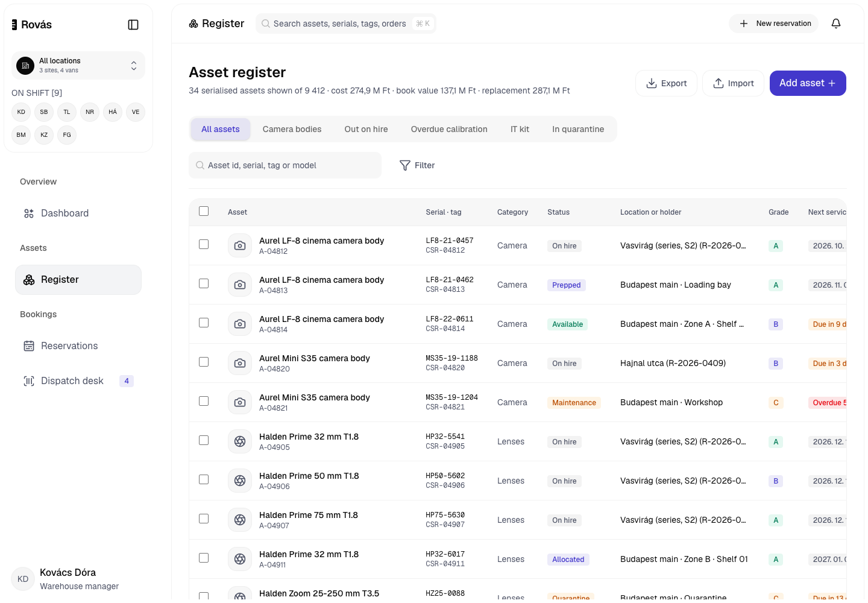The width and height of the screenshot is (868, 603).
Task: Click camera icon for asset A-04812
Action: [240, 245]
